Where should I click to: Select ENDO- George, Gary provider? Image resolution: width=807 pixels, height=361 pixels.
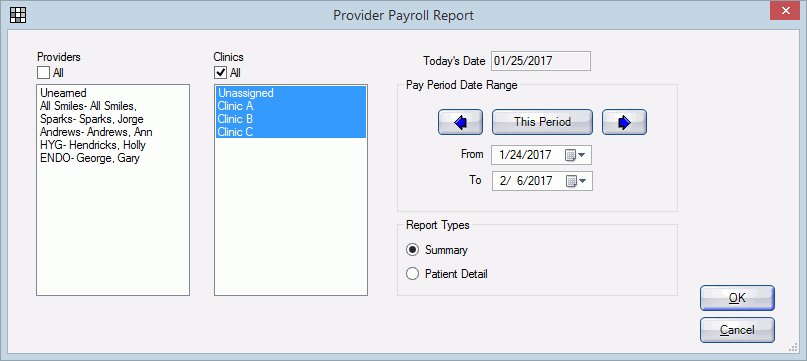tap(113, 158)
